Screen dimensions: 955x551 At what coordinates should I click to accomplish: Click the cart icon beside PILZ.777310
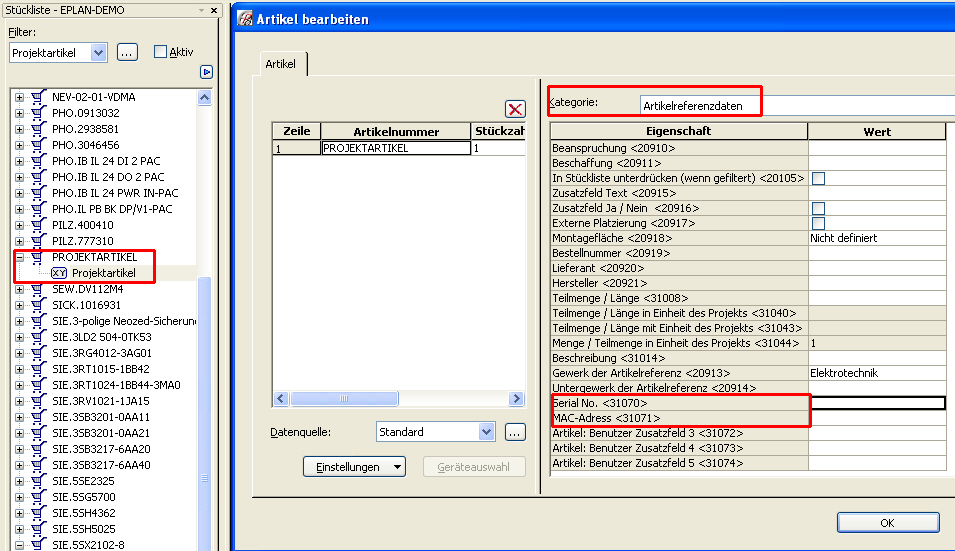coord(38,240)
